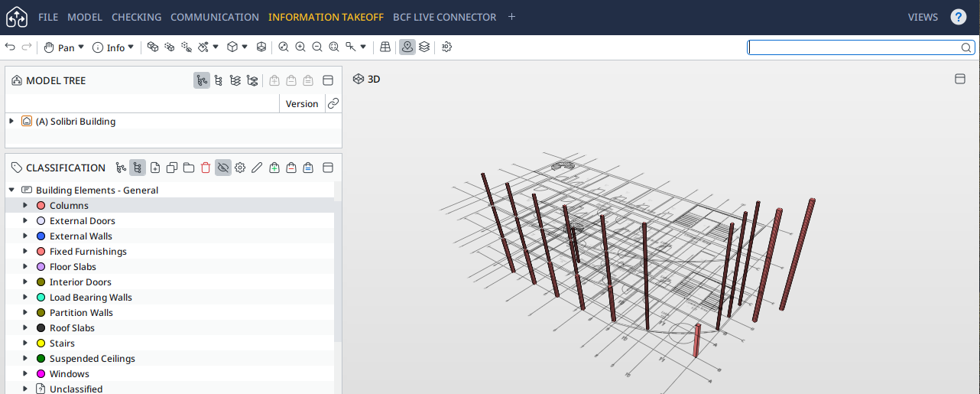Toggle the highlighted footprint map toolbar button
Image resolution: width=980 pixels, height=394 pixels.
pyautogui.click(x=407, y=47)
